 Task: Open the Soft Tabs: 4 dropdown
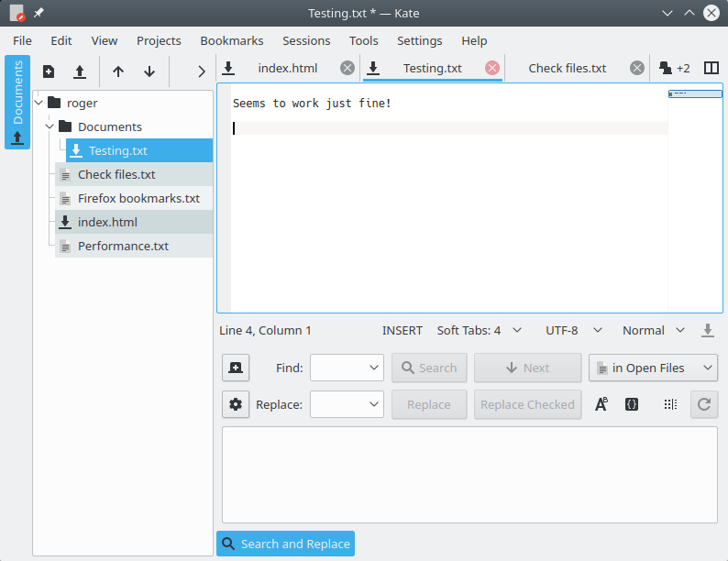click(479, 330)
